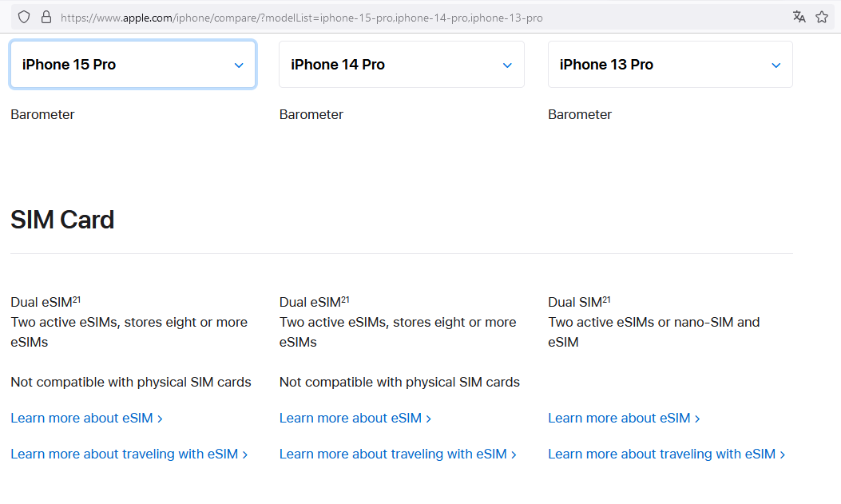Expand the iPhone 14 Pro model selector
Image resolution: width=841 pixels, height=504 pixels.
tap(401, 65)
